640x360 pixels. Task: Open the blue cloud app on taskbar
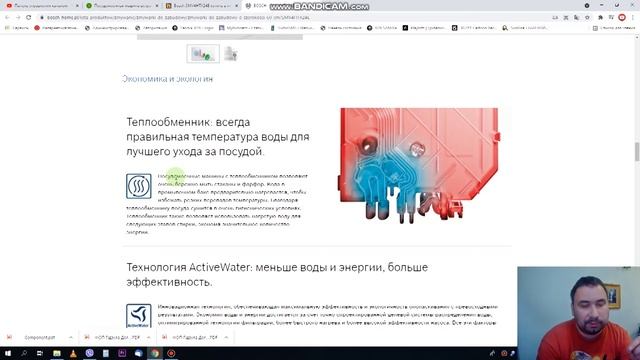(138, 353)
